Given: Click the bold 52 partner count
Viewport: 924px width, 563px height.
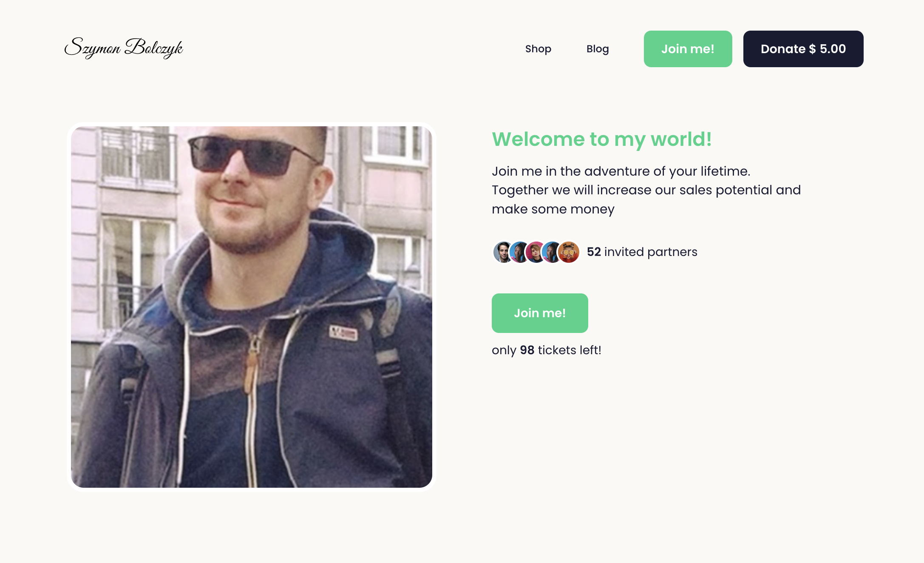Looking at the screenshot, I should (594, 252).
